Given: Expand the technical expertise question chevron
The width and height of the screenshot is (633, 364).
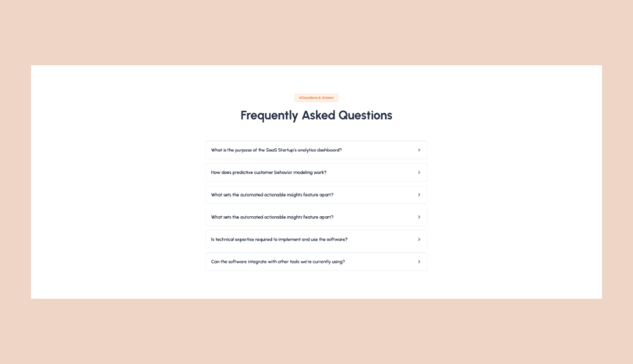Looking at the screenshot, I should click(419, 240).
